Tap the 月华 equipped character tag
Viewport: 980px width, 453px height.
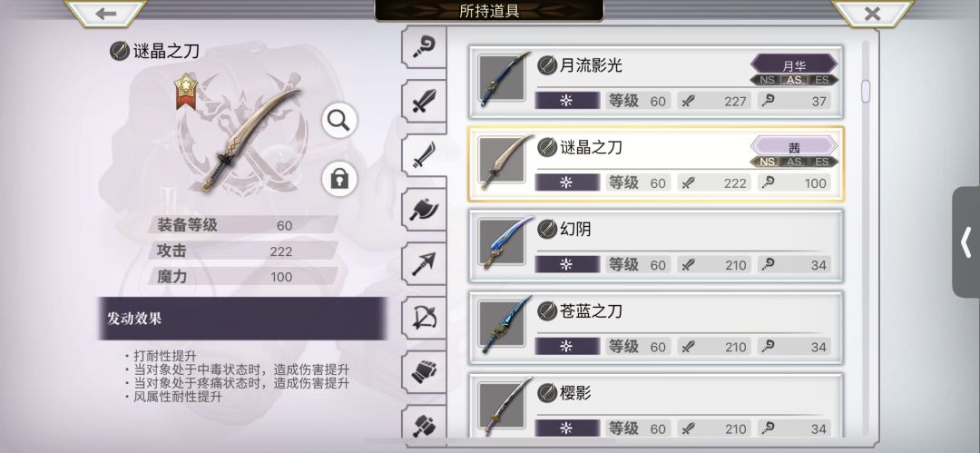(x=794, y=64)
